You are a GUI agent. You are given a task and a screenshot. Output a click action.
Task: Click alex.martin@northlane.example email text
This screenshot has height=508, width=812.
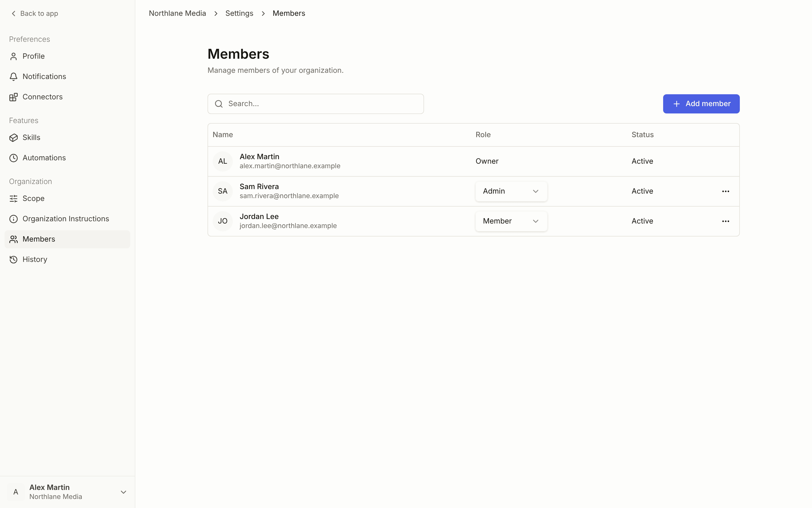click(290, 166)
